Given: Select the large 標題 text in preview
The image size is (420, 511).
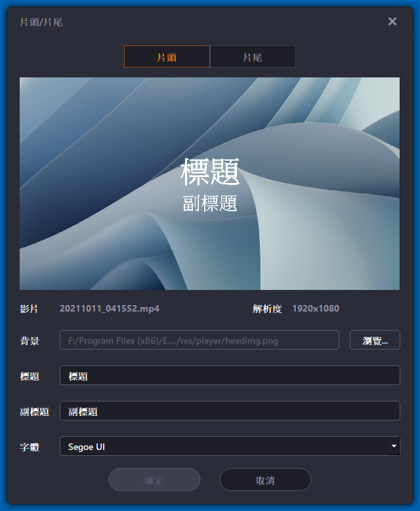Looking at the screenshot, I should 210,172.
